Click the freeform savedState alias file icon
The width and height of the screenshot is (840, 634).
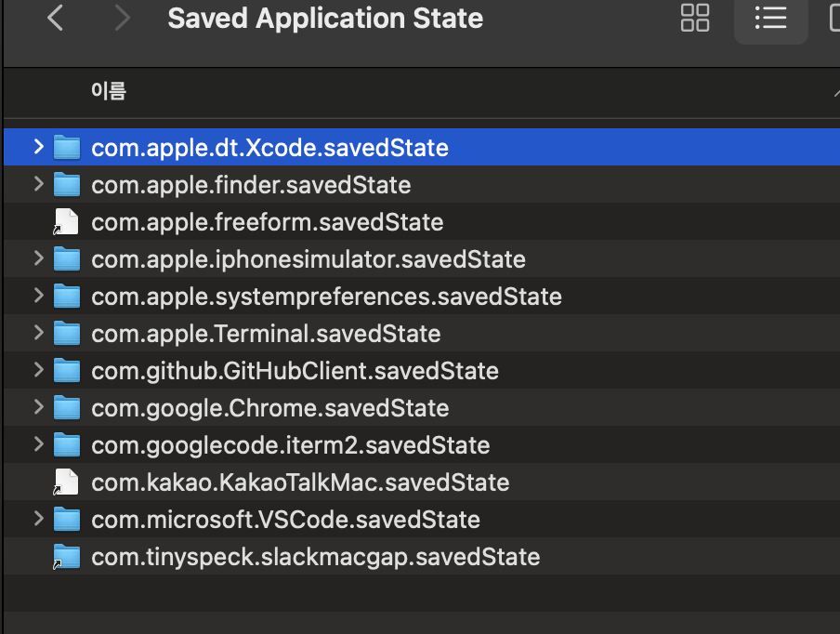66,222
